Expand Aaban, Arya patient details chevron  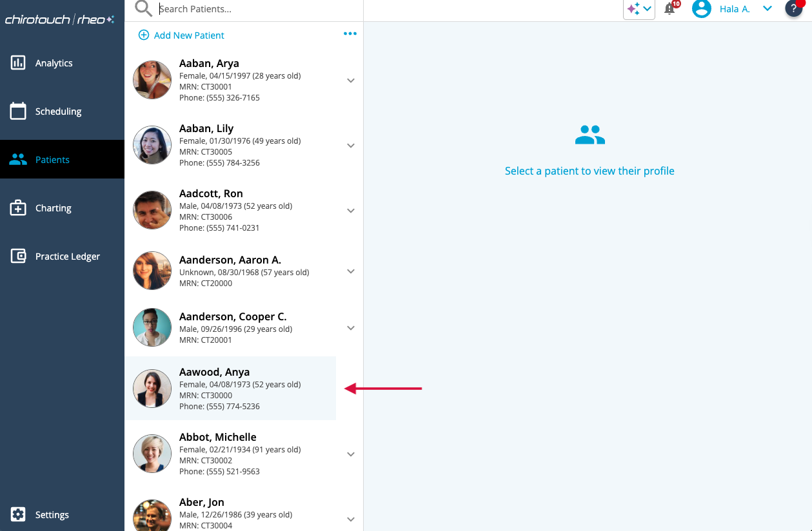coord(351,81)
